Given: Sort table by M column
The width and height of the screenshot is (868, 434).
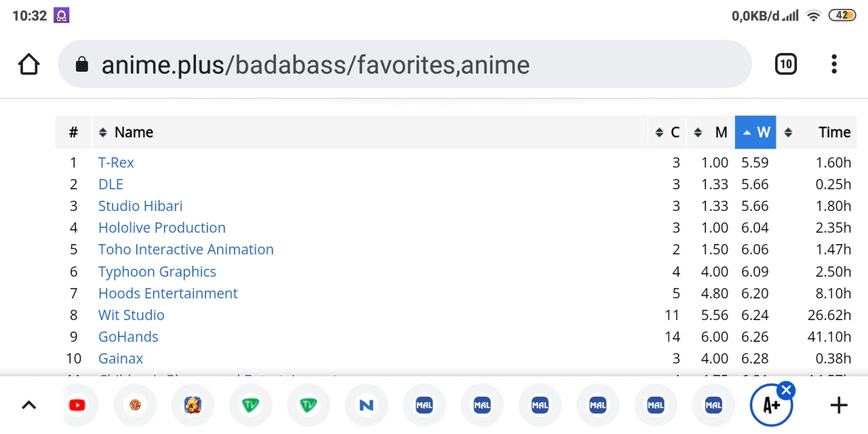Looking at the screenshot, I should pyautogui.click(x=711, y=132).
